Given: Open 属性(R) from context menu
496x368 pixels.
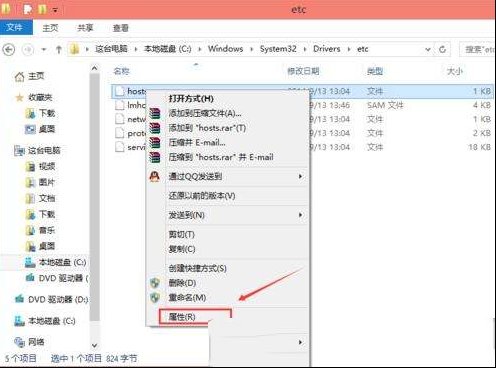Looking at the screenshot, I should [x=182, y=317].
